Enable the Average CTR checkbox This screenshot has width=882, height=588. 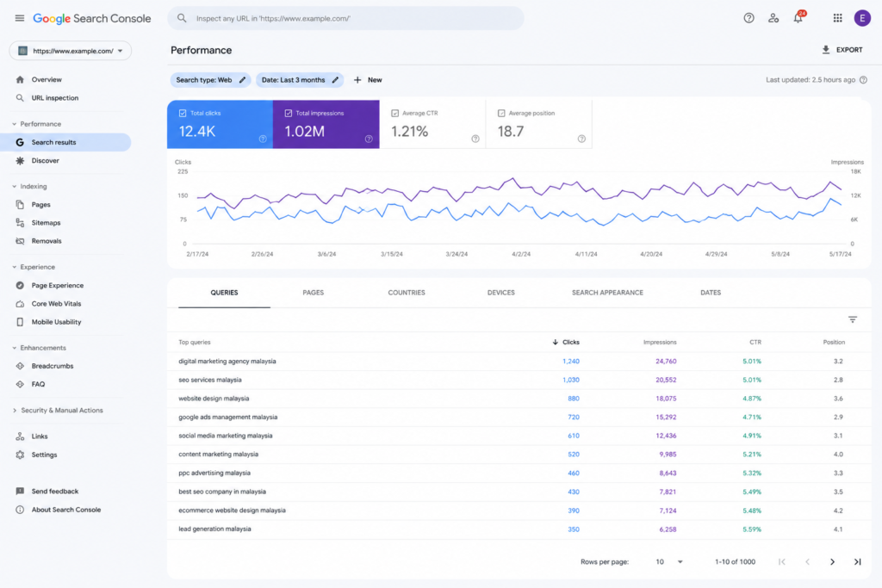coord(394,113)
